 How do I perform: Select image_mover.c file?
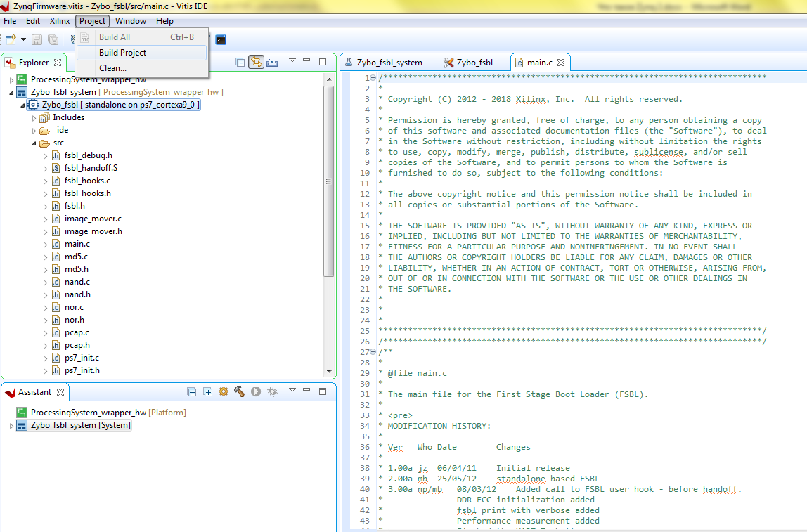pos(93,219)
